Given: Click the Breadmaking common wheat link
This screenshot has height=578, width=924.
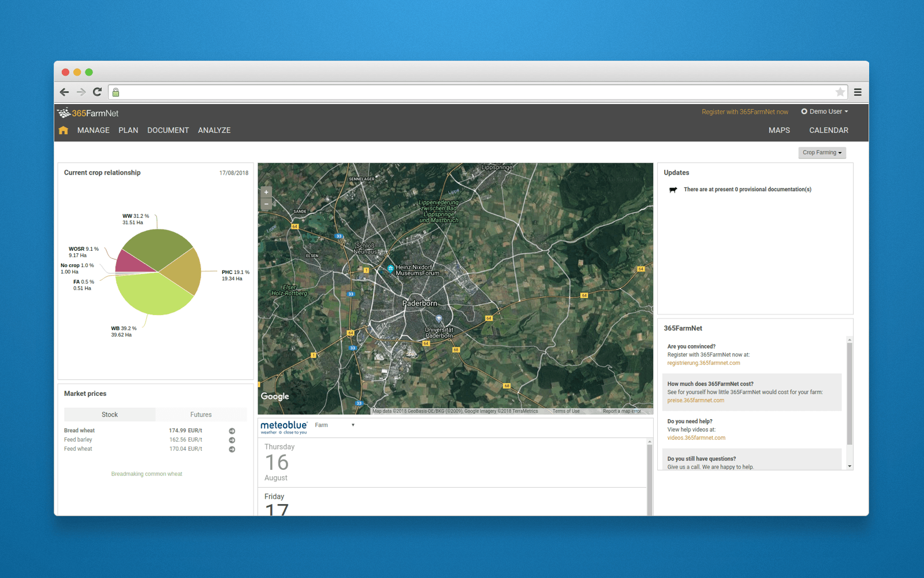Looking at the screenshot, I should pyautogui.click(x=147, y=474).
